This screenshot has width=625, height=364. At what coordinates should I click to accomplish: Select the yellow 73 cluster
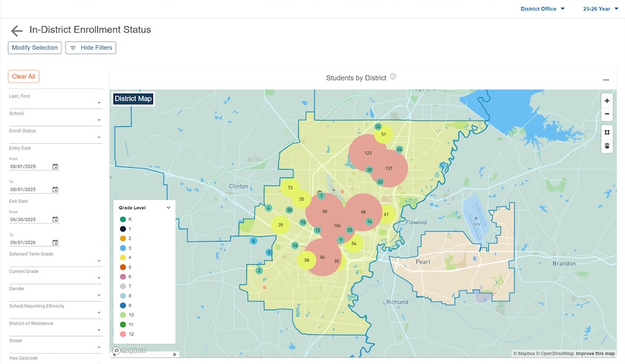pos(290,187)
